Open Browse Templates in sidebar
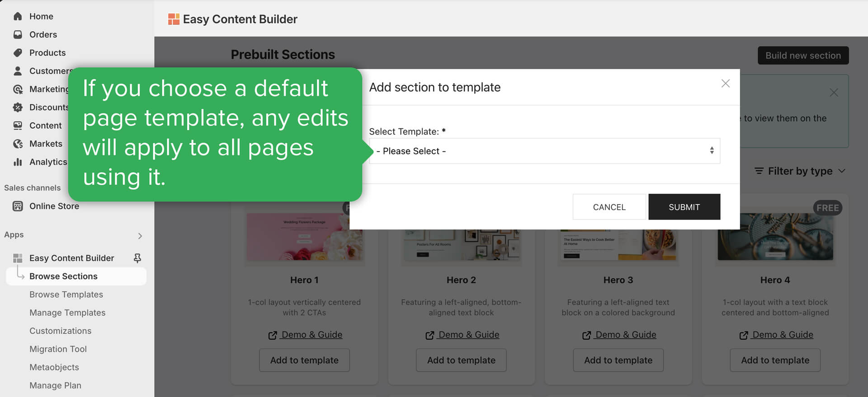 (x=66, y=294)
